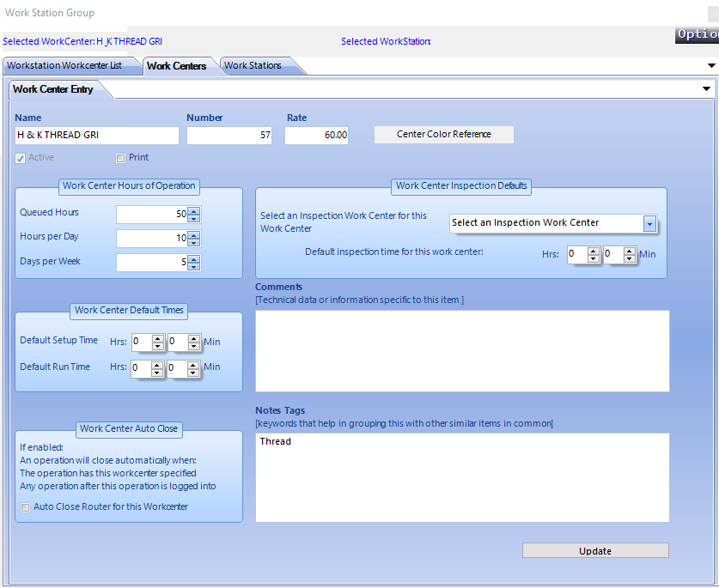Screen dimensions: 719x588
Task: Decrease default inspection time minutes
Action: [x=630, y=258]
